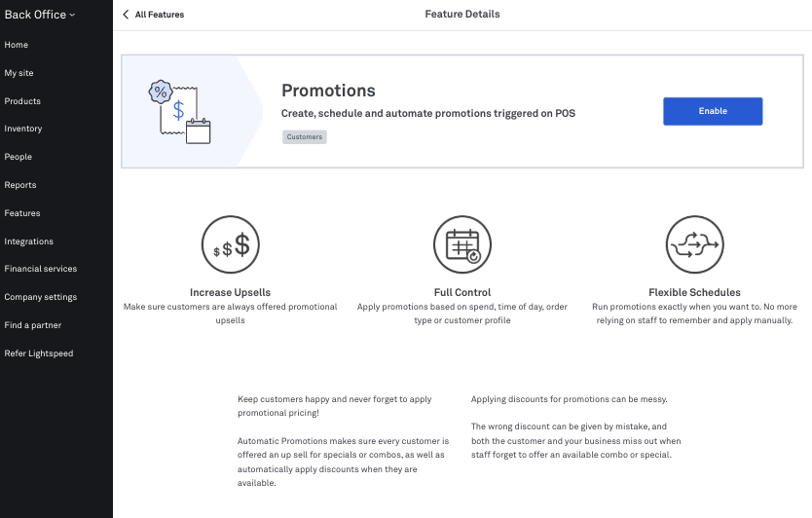Click 'Run promotions exactly when you want' description
The image size is (812, 518).
click(694, 314)
